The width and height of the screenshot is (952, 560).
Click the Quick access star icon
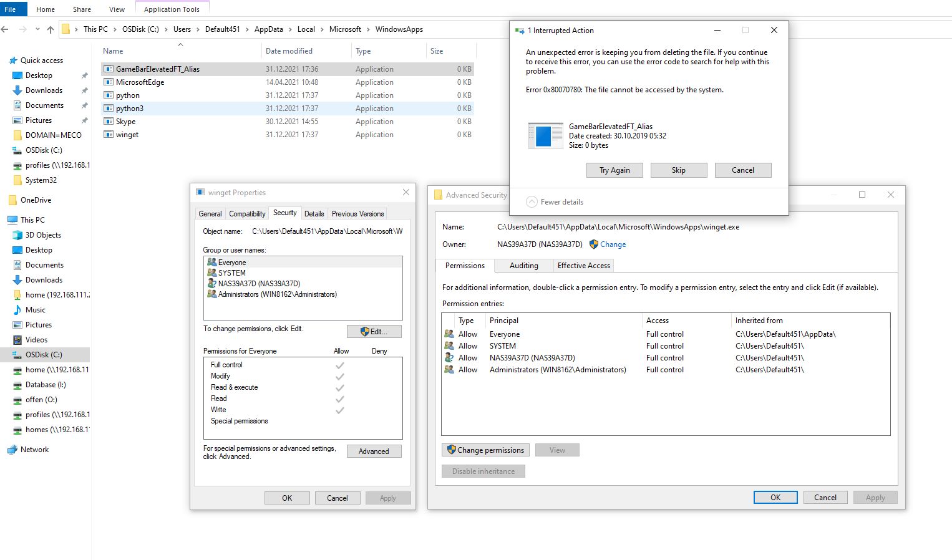point(12,60)
